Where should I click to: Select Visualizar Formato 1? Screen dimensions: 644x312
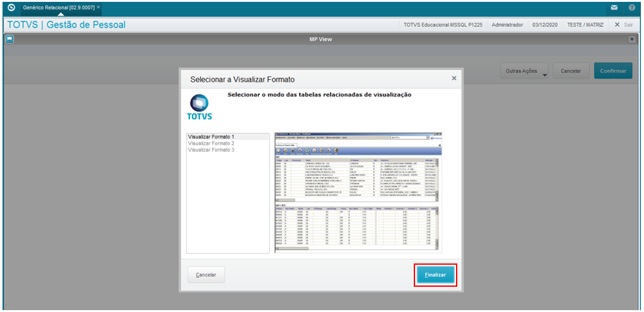pos(228,137)
